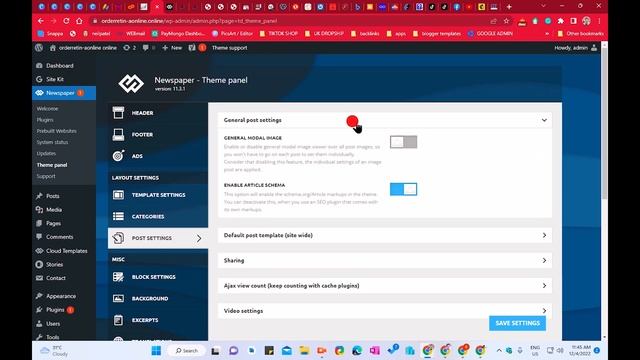Save the theme settings
This screenshot has height=360, width=640.
pyautogui.click(x=518, y=323)
